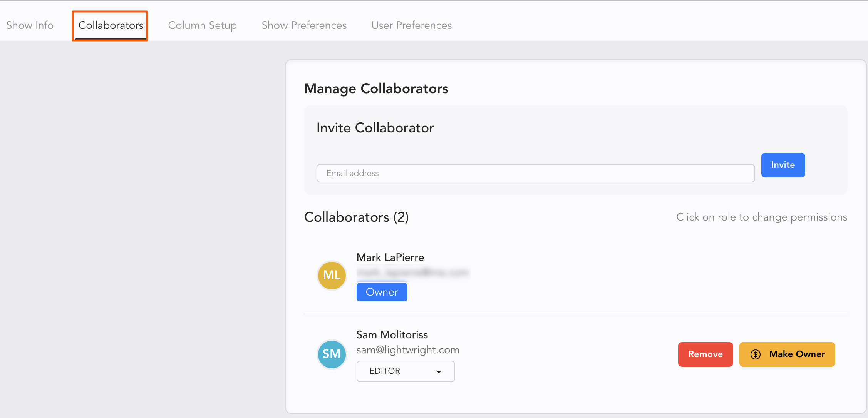This screenshot has height=418, width=868.
Task: Click the sam@lightwright.com email text
Action: tap(408, 350)
